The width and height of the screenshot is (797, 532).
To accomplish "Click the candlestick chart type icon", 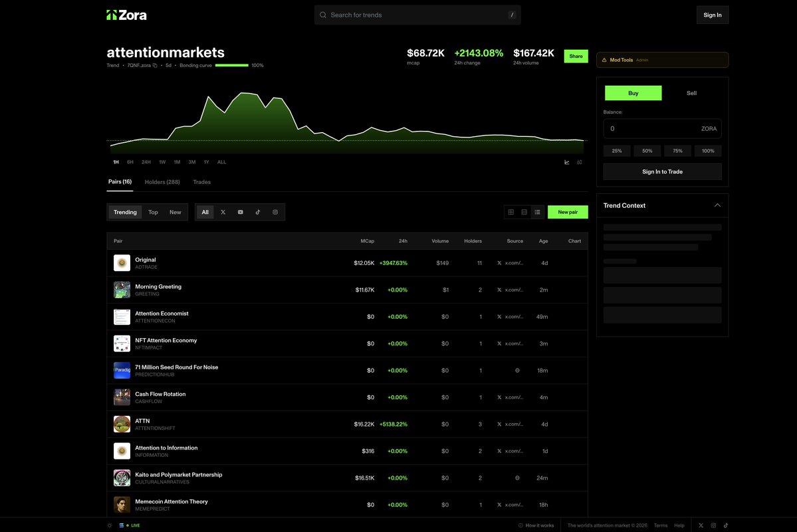I will coord(580,163).
